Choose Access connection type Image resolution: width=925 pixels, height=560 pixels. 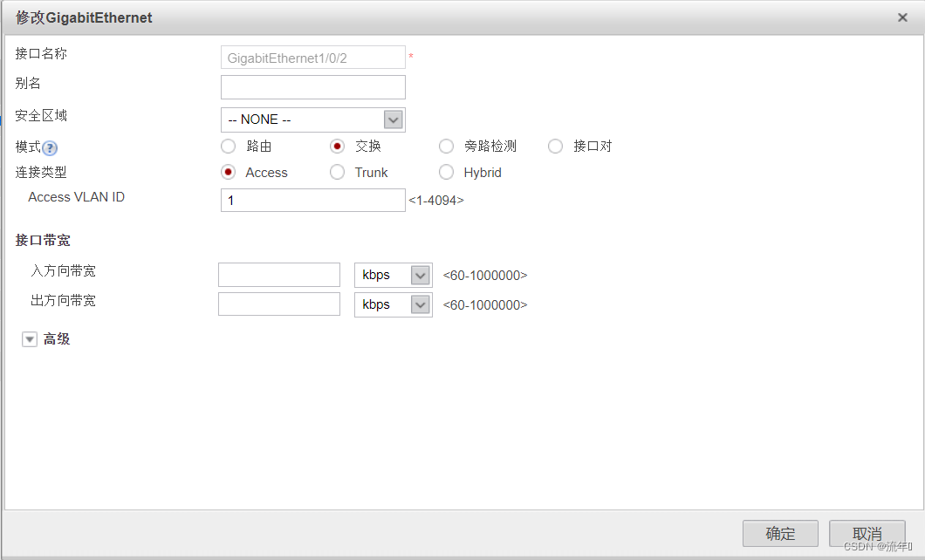click(x=229, y=172)
